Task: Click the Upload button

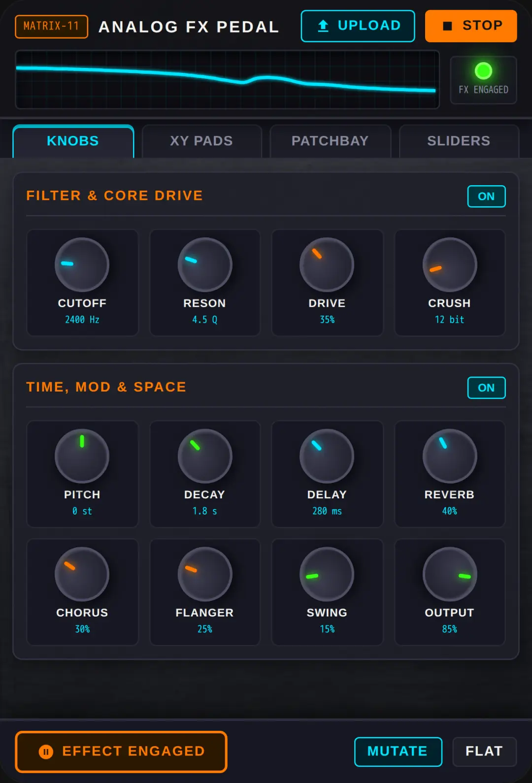Action: [x=358, y=26]
